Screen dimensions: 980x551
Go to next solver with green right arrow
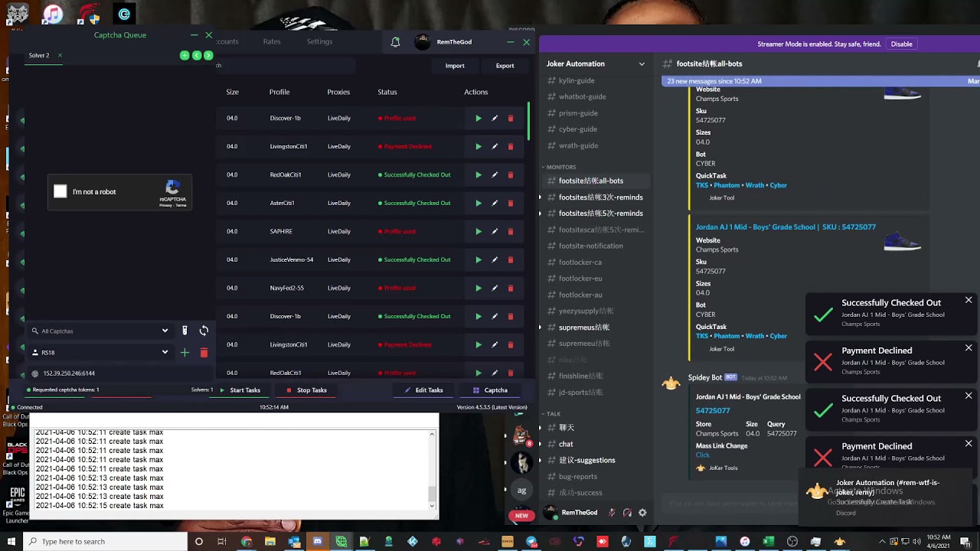(x=208, y=55)
